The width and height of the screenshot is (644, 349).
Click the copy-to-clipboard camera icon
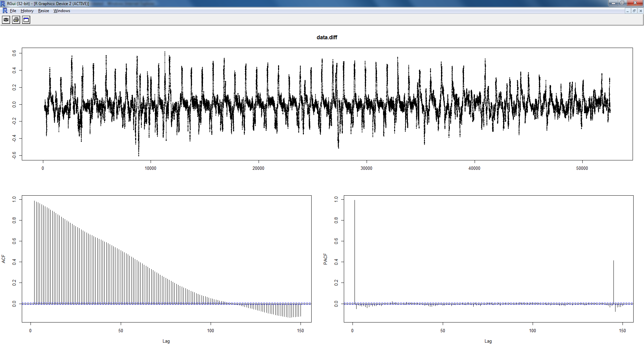[6, 20]
